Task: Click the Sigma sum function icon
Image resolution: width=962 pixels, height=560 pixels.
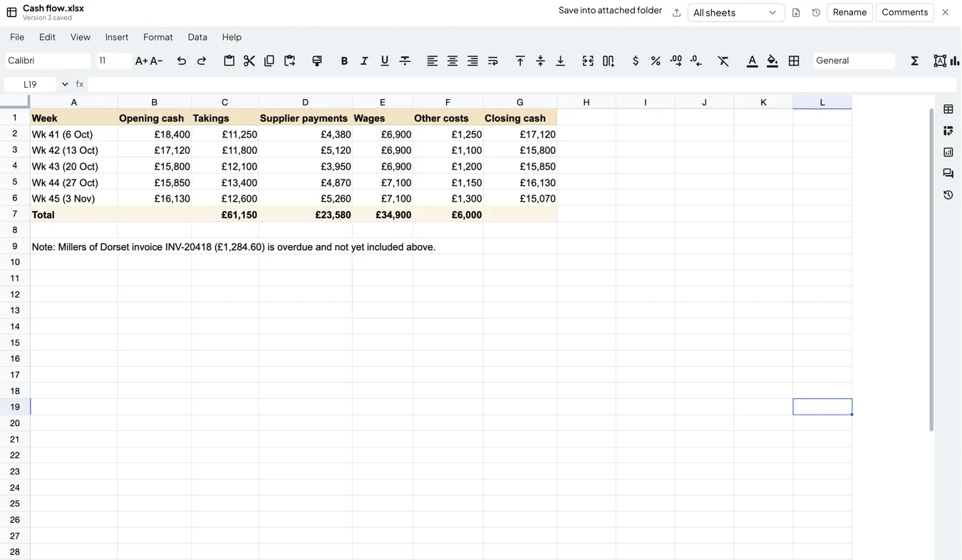Action: click(x=914, y=61)
